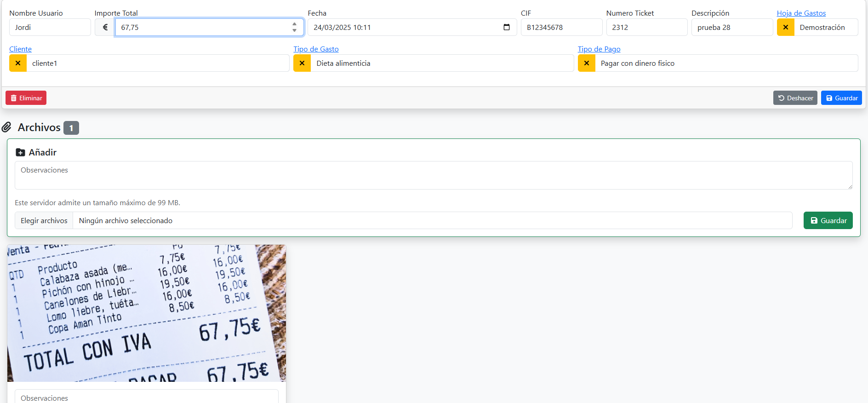The height and width of the screenshot is (403, 868).
Task: Remove the Tipo de Gasto selection
Action: [302, 63]
